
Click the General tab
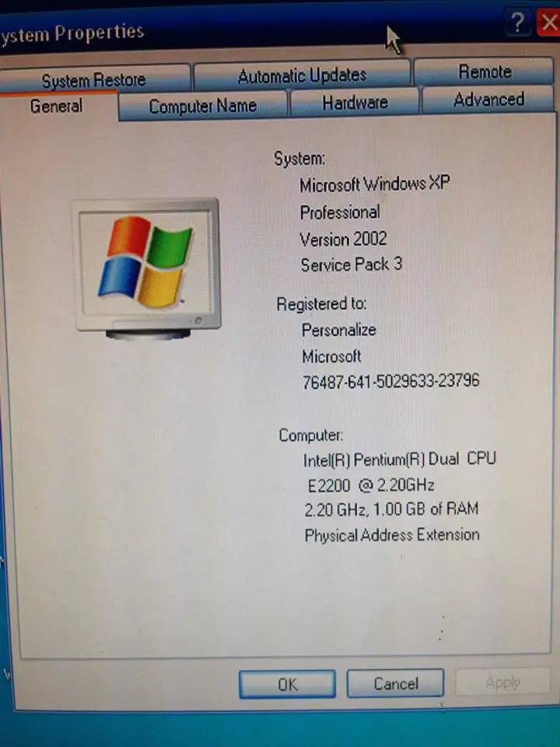coord(56,106)
